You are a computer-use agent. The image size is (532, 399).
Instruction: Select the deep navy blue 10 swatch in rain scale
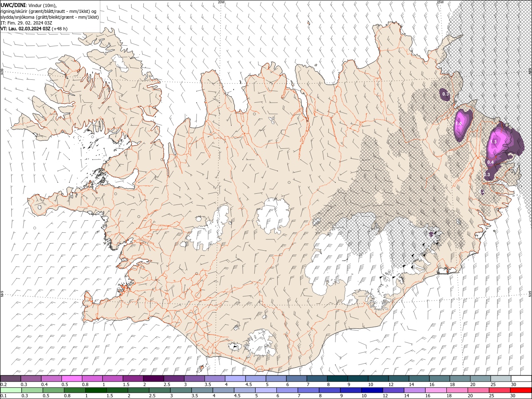372,390
